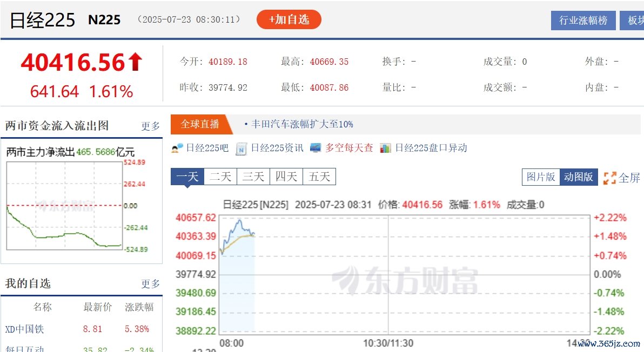
Task: Switch chart to 动图版 mode
Action: [x=579, y=177]
